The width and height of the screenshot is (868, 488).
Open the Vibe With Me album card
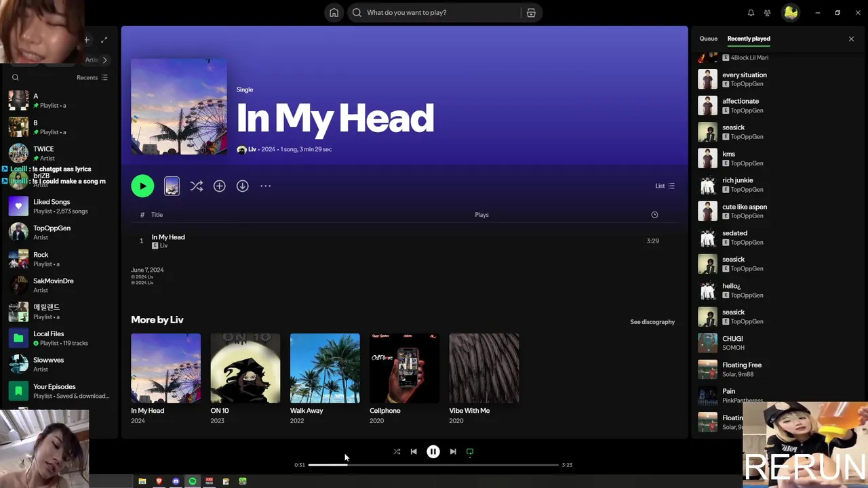tap(484, 379)
